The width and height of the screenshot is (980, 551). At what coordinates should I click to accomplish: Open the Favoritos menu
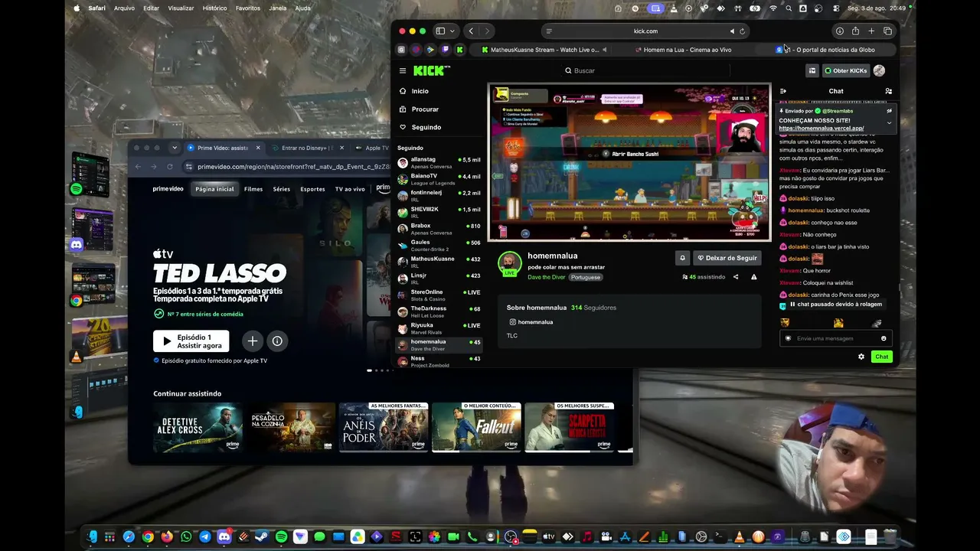tap(248, 8)
